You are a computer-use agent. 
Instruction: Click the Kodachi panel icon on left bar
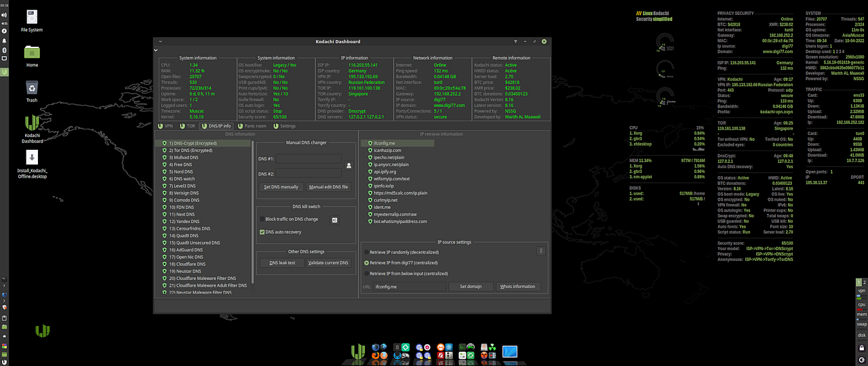pyautogui.click(x=4, y=72)
